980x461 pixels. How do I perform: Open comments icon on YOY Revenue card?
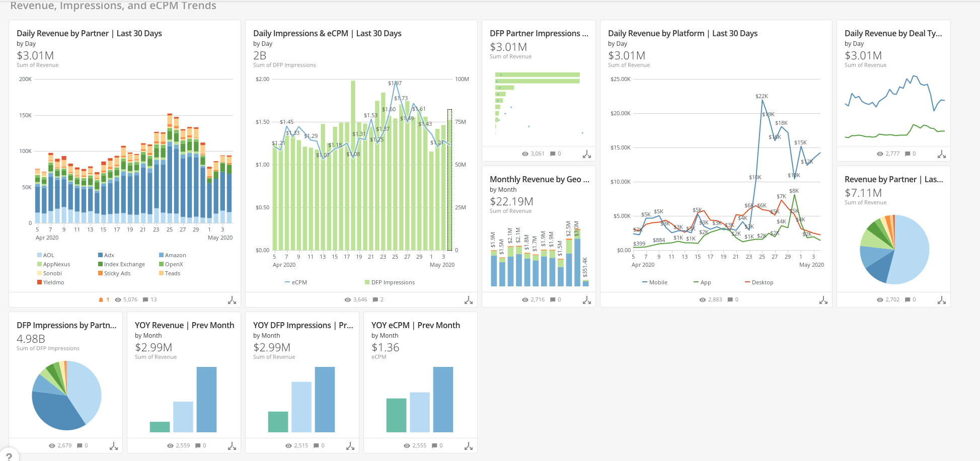(x=198, y=446)
